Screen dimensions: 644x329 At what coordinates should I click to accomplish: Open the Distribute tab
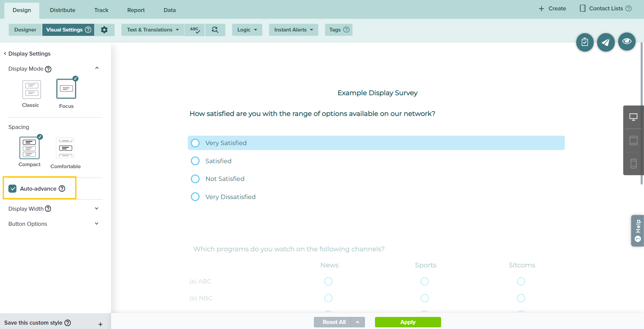62,10
